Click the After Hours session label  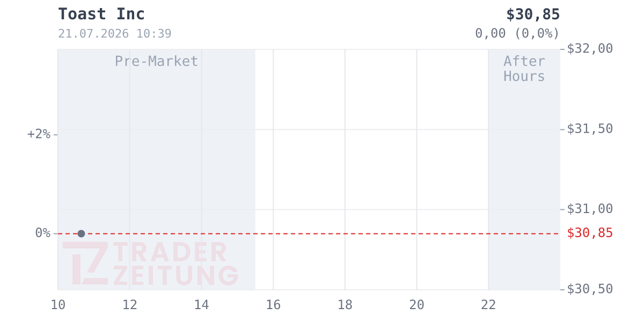[x=524, y=69]
